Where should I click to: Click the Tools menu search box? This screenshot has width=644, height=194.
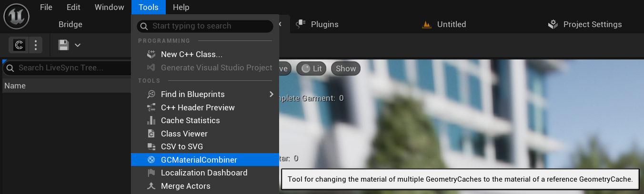205,26
